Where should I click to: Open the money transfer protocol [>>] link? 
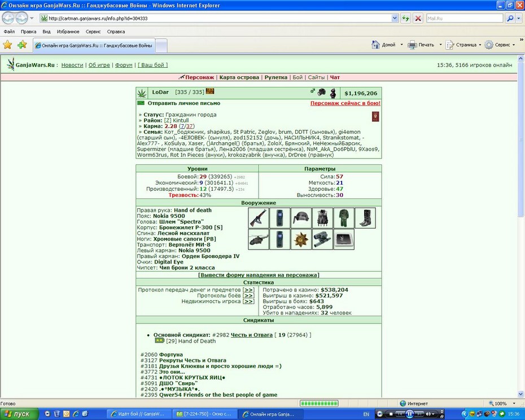click(248, 290)
